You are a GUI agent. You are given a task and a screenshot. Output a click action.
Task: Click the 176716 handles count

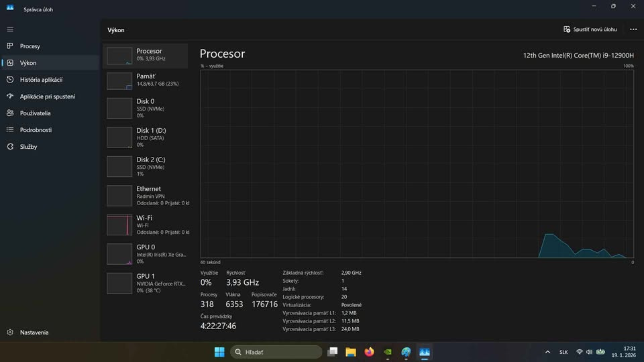tap(264, 304)
